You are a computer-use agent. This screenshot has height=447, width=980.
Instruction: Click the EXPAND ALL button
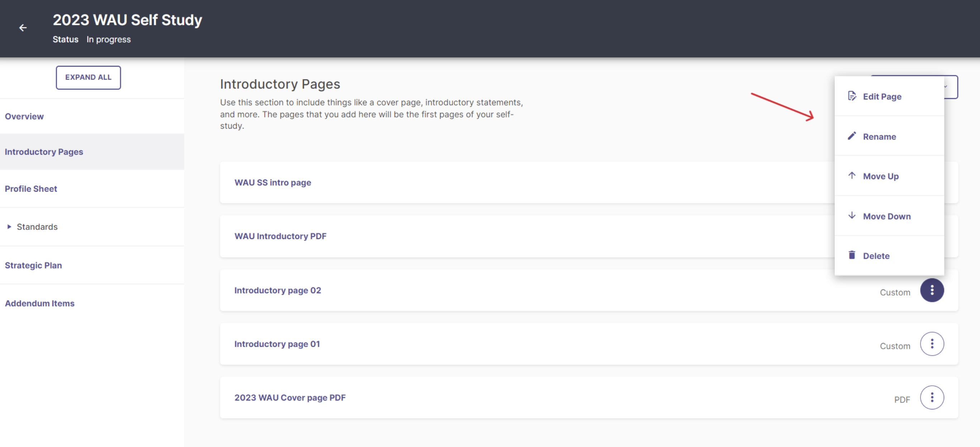(88, 77)
